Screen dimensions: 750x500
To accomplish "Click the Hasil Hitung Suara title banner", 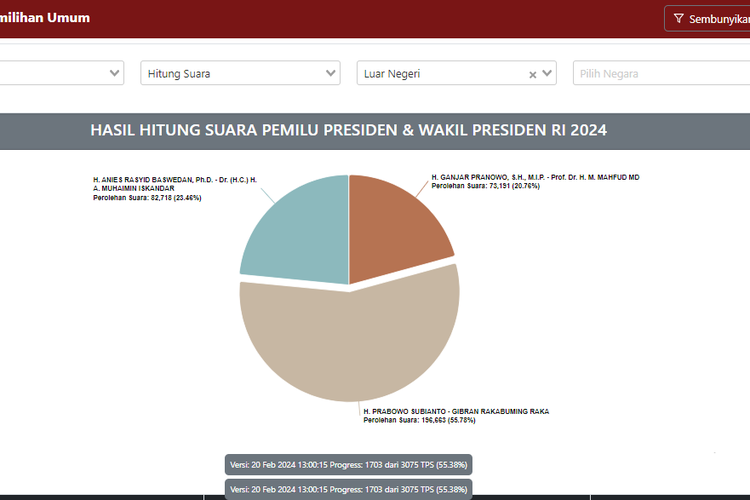I will 348,130.
